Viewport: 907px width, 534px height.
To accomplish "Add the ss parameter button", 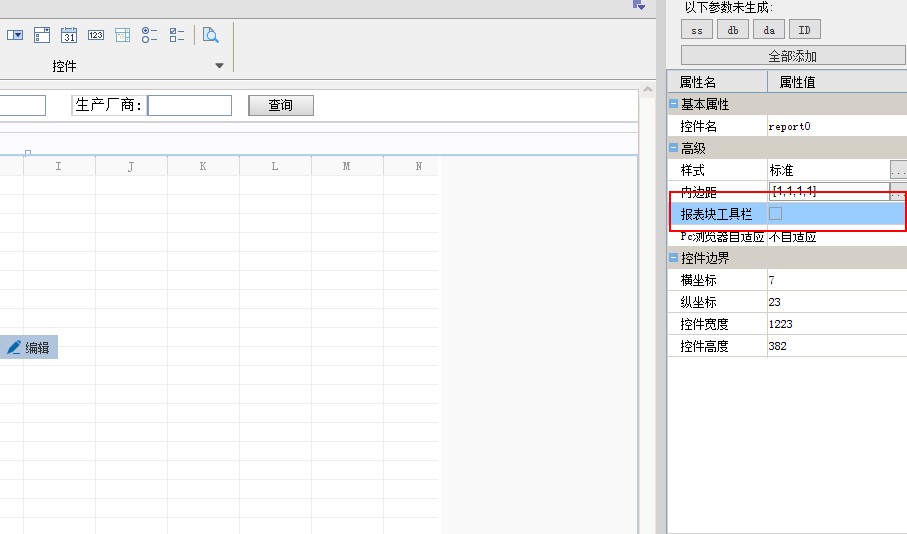I will point(697,30).
